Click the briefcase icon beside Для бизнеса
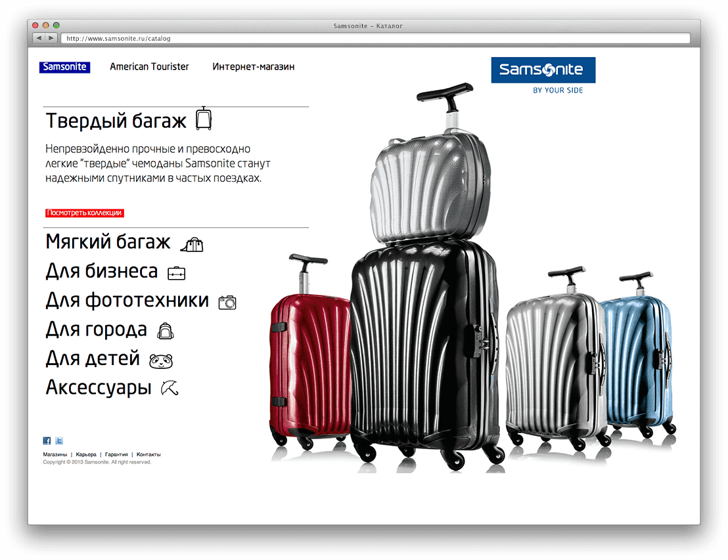Image resolution: width=728 pixels, height=560 pixels. 177,273
